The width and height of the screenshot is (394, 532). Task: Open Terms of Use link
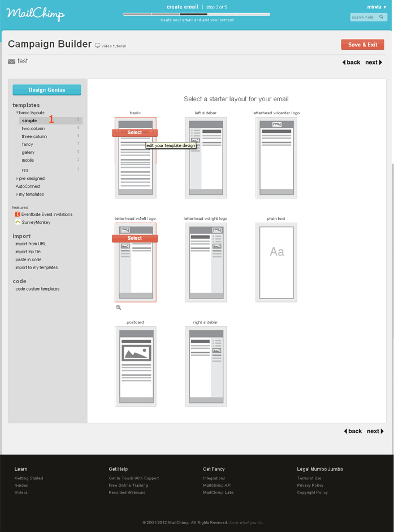(309, 478)
